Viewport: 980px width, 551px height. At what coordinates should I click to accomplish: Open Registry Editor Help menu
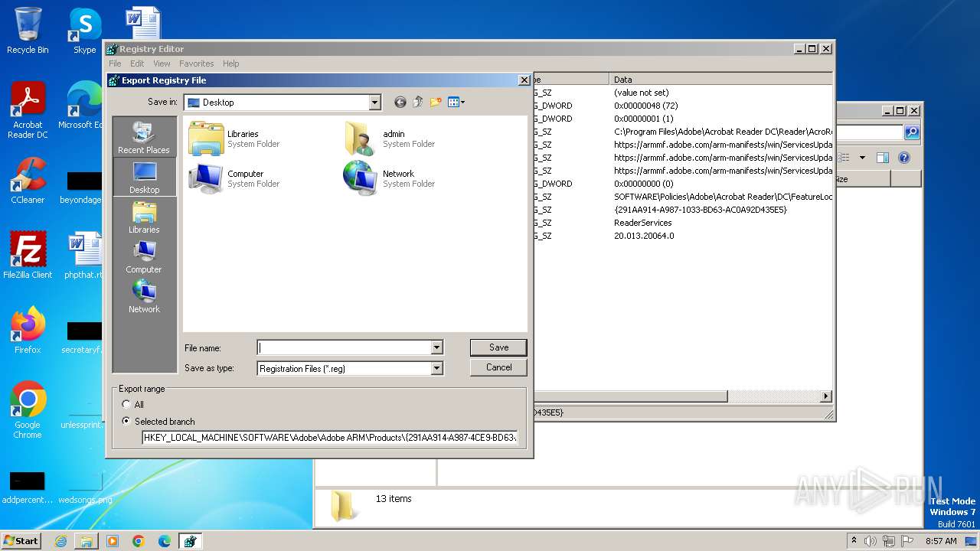[x=230, y=64]
